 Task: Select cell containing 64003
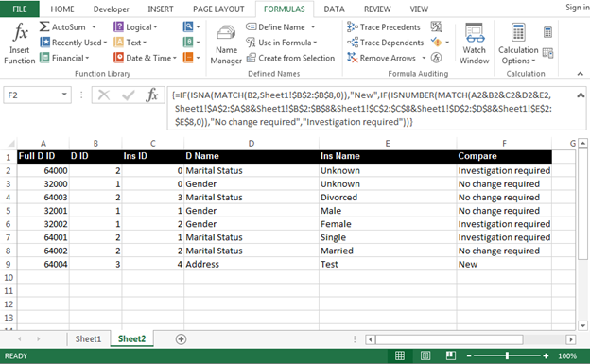point(43,198)
